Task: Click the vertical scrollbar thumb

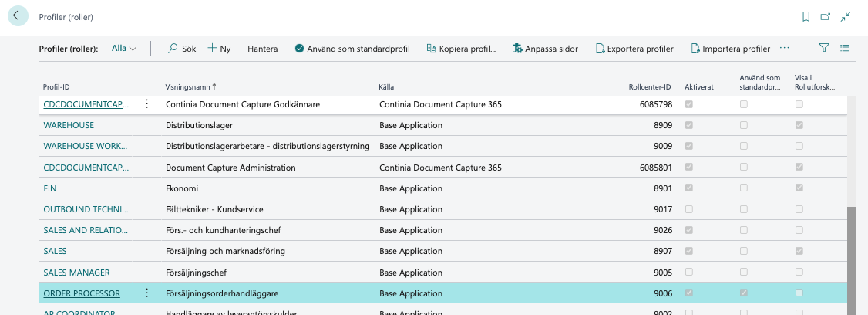Action: [851, 259]
